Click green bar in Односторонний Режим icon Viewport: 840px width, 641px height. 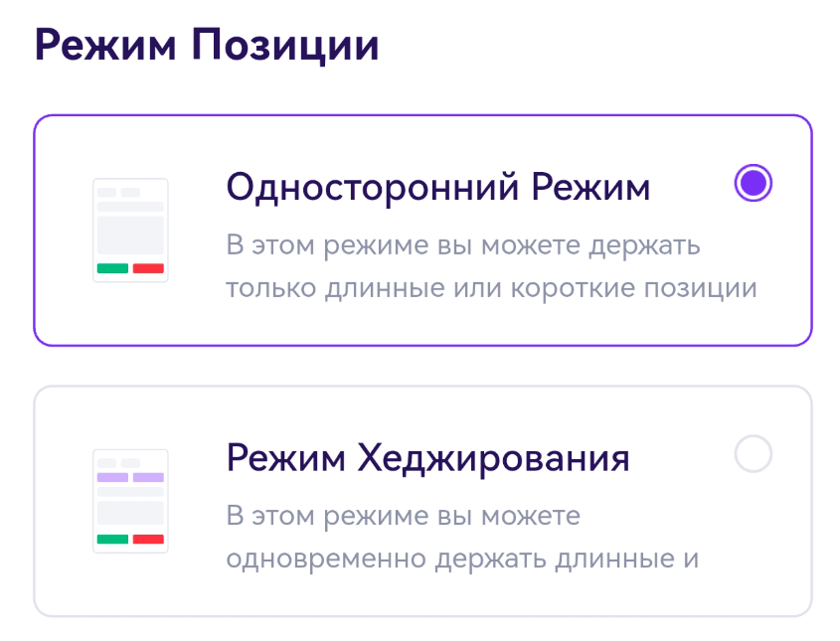112,268
